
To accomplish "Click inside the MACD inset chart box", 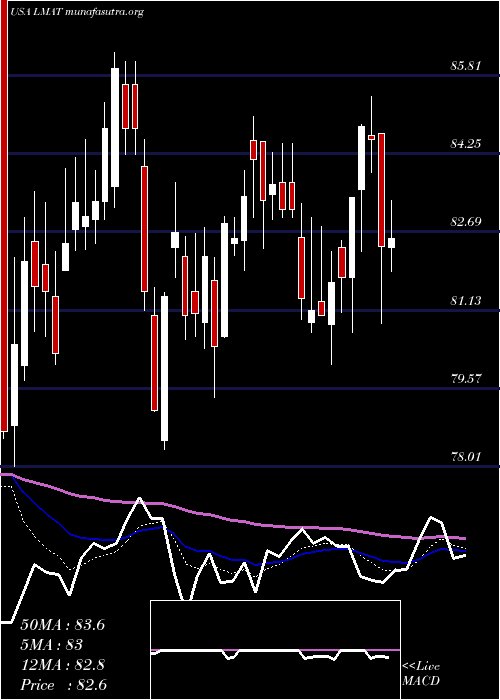I will [275, 650].
